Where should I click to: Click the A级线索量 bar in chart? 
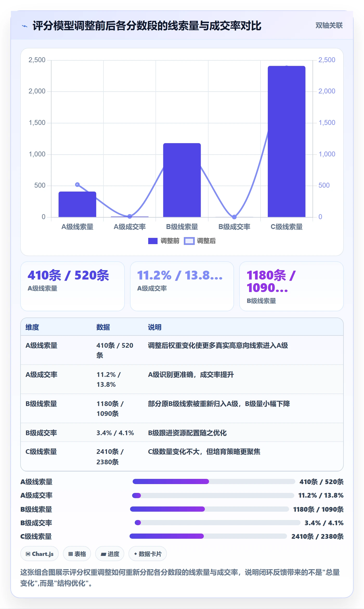coord(77,204)
